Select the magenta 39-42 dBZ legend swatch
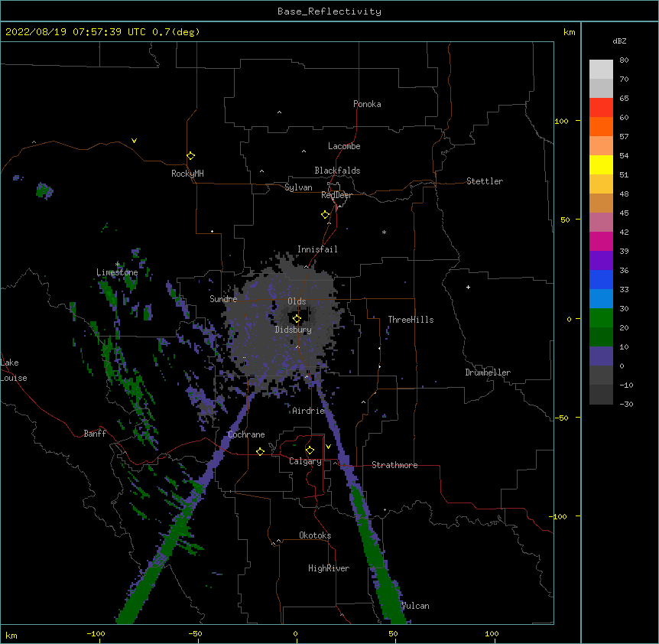 [601, 241]
